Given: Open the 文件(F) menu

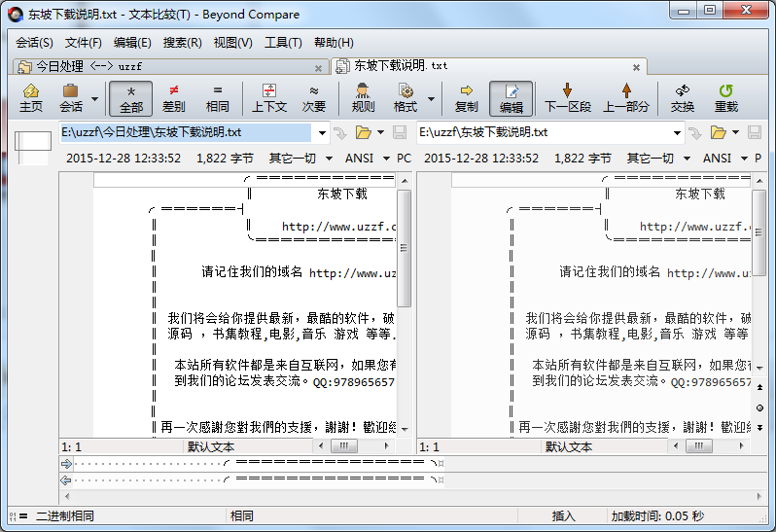Looking at the screenshot, I should 84,43.
